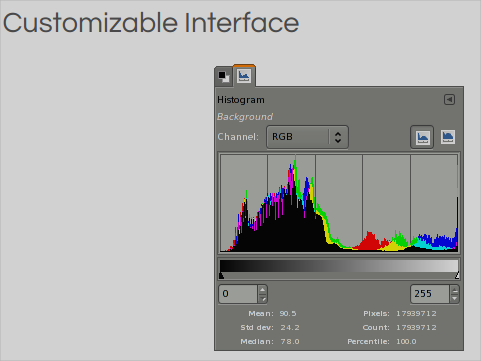Click the grayscale gradient range bar

click(x=339, y=266)
